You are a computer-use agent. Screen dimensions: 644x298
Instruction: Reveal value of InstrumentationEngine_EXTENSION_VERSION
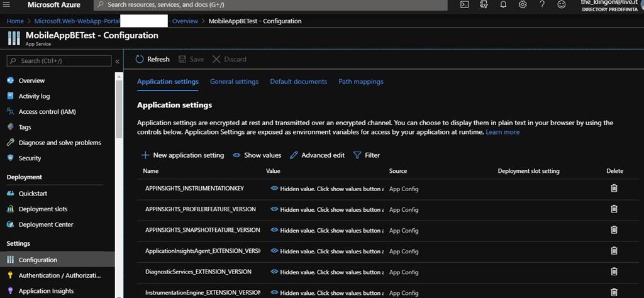pos(274,292)
